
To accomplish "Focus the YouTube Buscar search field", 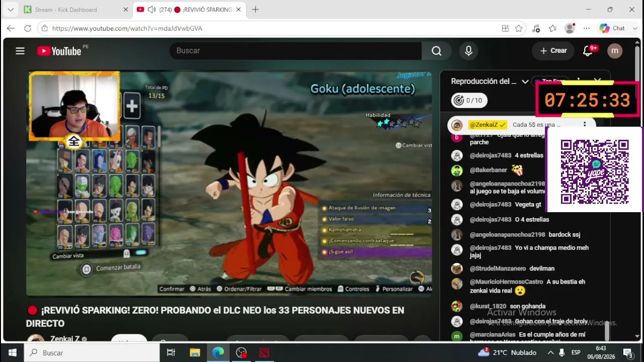I will click(x=296, y=51).
